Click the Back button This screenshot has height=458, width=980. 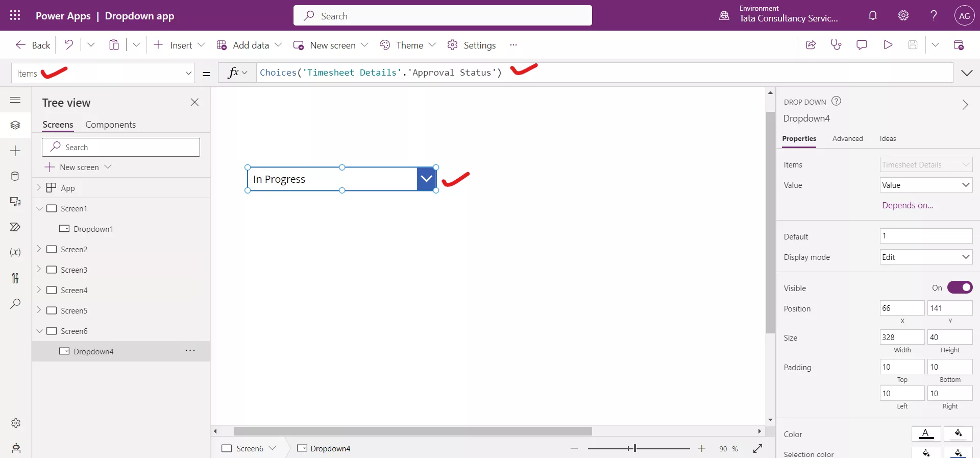33,45
